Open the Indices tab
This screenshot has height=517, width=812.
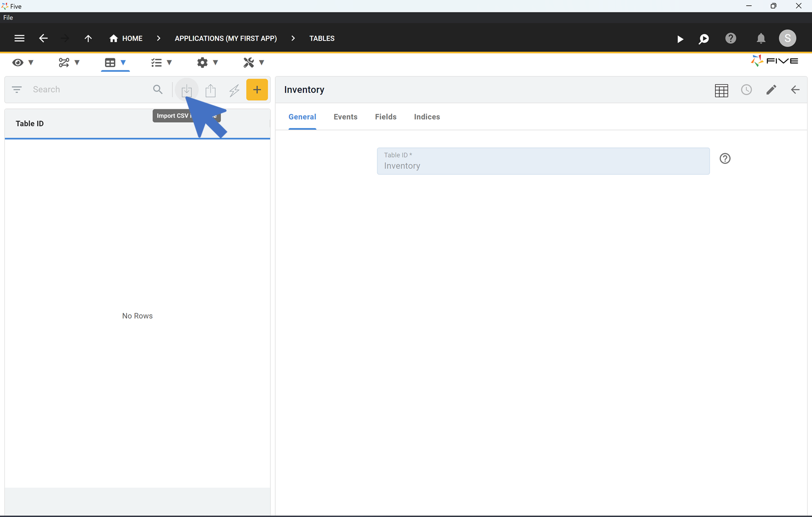[x=427, y=116]
